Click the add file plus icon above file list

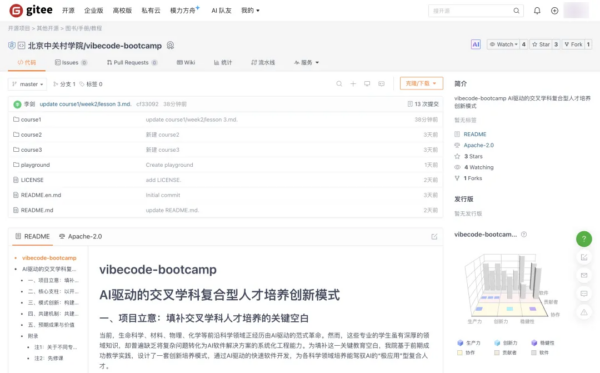coord(353,83)
